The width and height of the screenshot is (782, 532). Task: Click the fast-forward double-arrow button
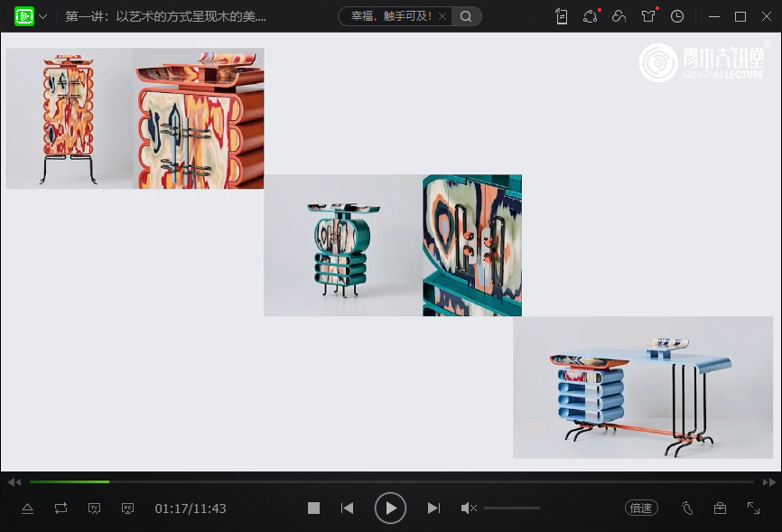click(769, 482)
